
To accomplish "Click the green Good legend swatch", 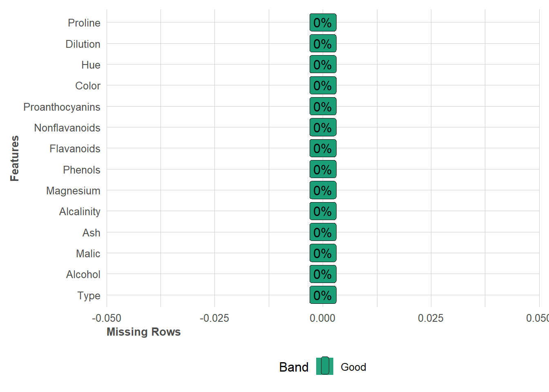I will (x=325, y=366).
